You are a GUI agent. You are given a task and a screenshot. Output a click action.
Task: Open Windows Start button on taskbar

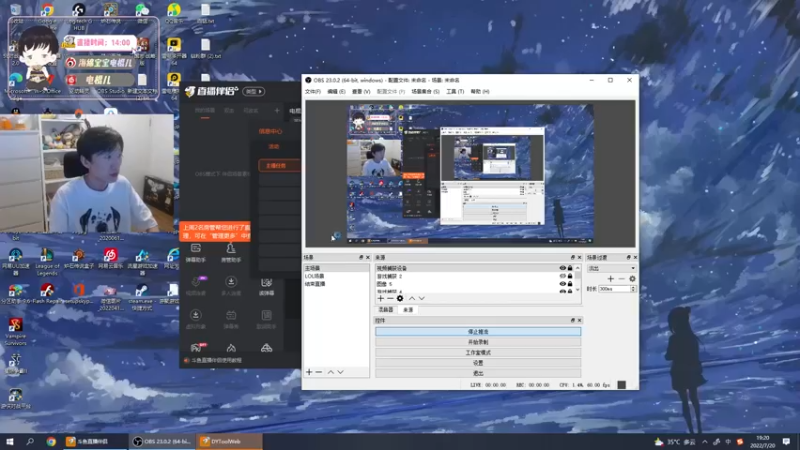10,441
